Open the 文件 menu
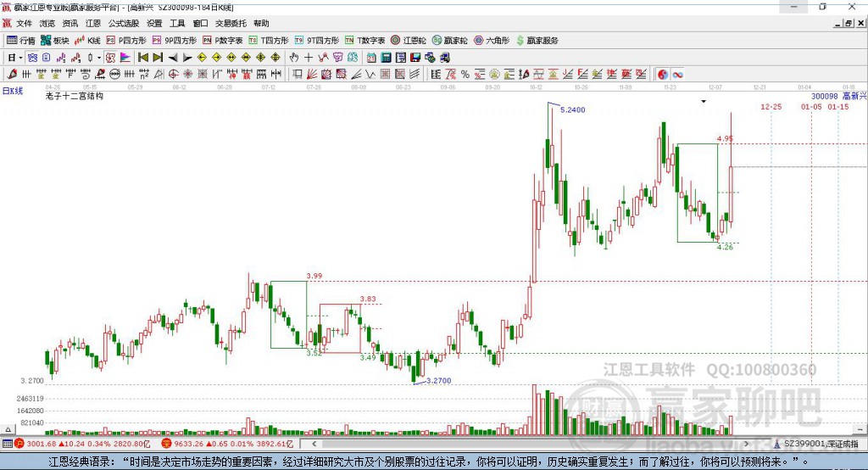This screenshot has width=868, height=470. pos(24,23)
